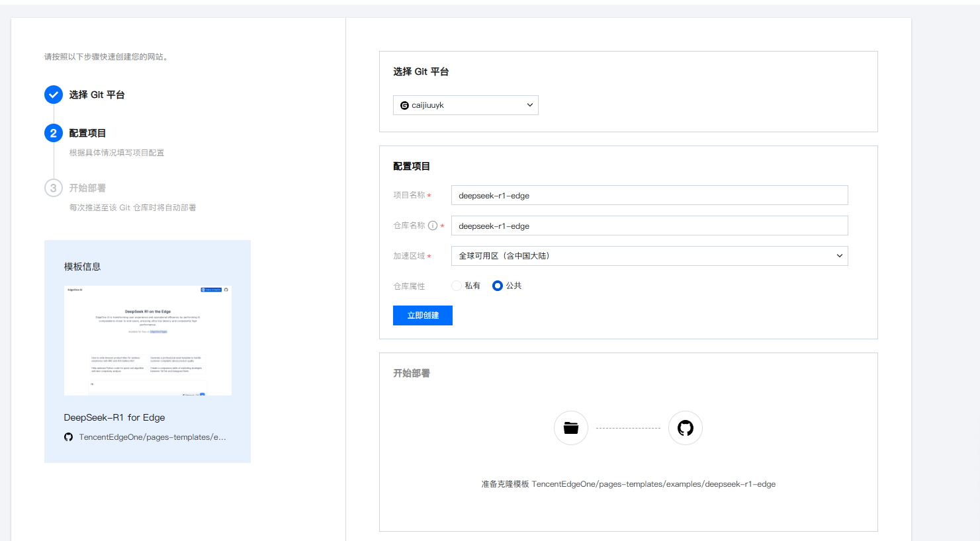Click the 请按照以下步骤快速创建您的网站 intro text
Viewport: 980px width, 541px height.
tap(107, 57)
